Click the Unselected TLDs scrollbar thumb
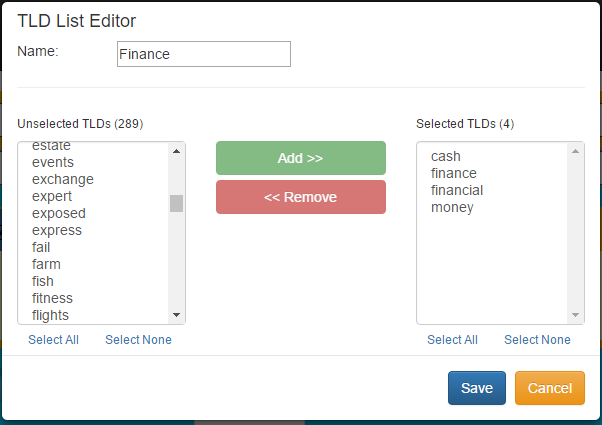The image size is (602, 425). coord(176,204)
